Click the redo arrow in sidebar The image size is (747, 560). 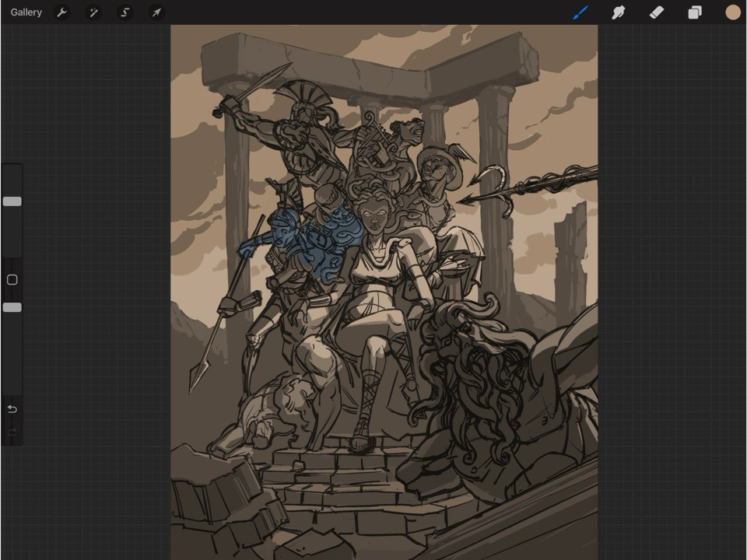(x=12, y=432)
